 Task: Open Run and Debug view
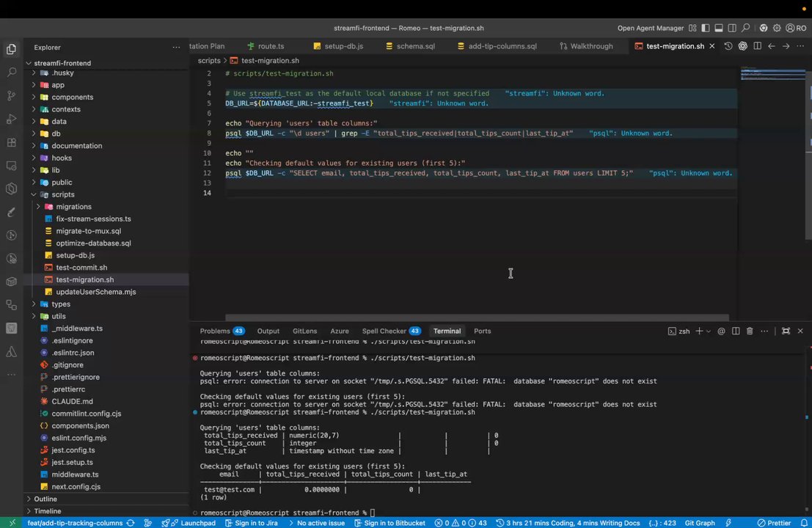[11, 119]
